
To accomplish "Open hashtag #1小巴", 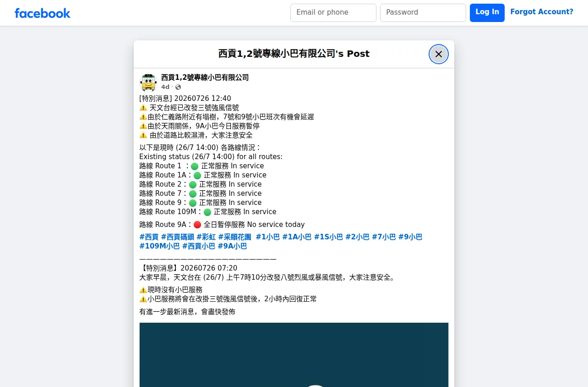I will pos(267,237).
